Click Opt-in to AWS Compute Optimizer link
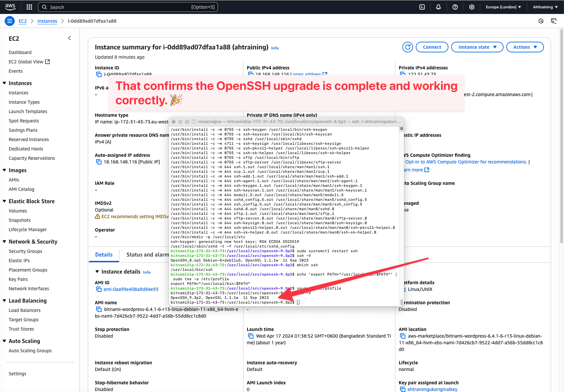The image size is (564, 392). pyautogui.click(x=466, y=162)
